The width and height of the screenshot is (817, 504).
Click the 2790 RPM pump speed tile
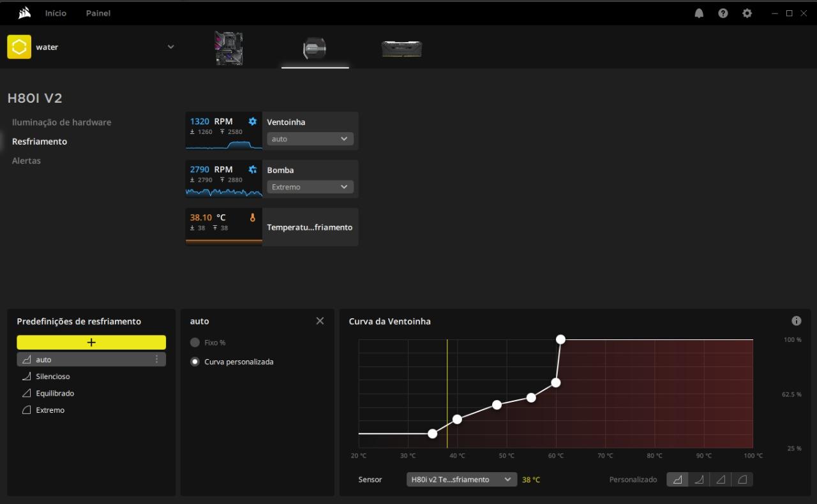pos(224,179)
